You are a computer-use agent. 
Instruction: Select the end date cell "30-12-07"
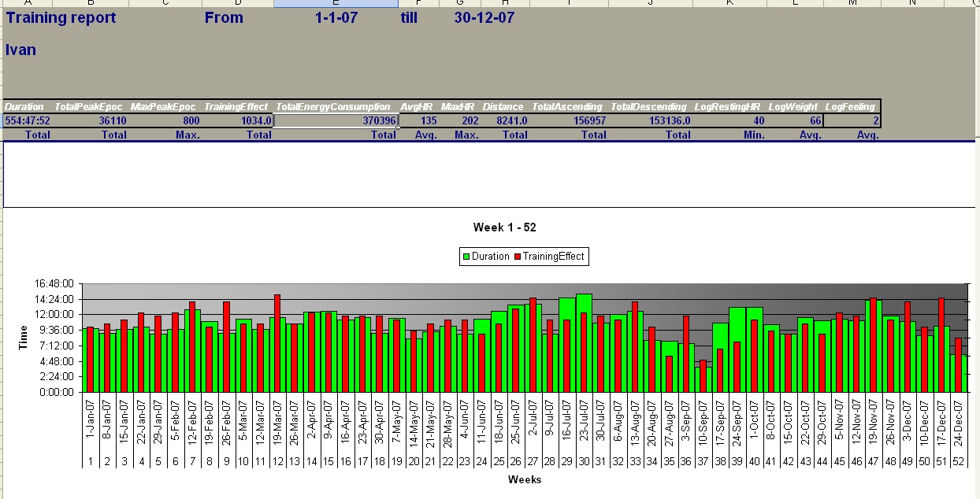coord(484,17)
